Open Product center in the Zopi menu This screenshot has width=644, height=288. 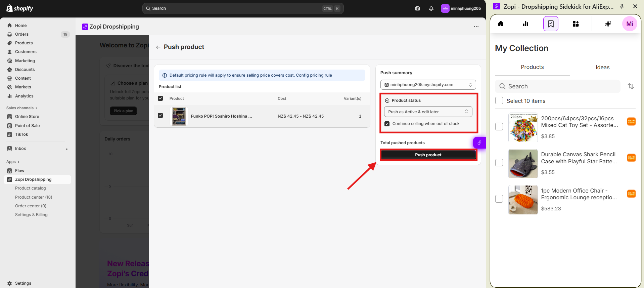click(x=34, y=197)
